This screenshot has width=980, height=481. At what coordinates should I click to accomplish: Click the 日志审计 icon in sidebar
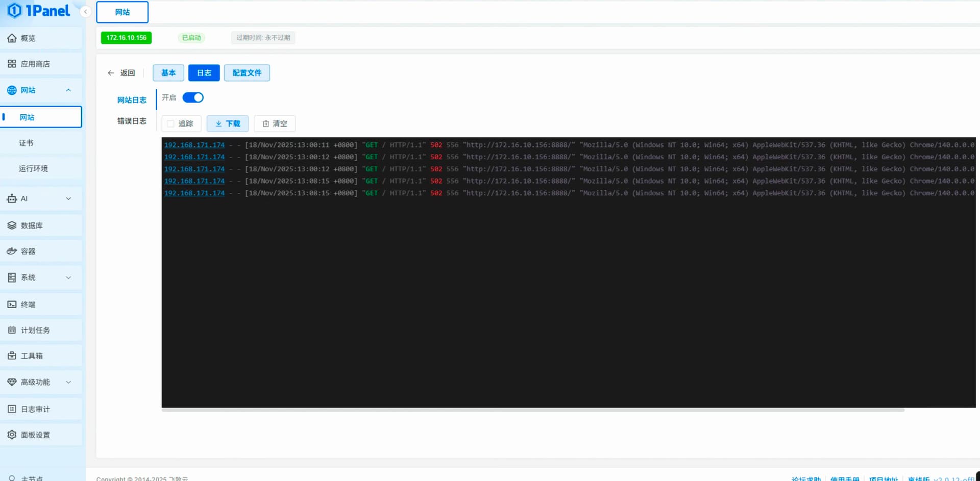click(x=12, y=409)
